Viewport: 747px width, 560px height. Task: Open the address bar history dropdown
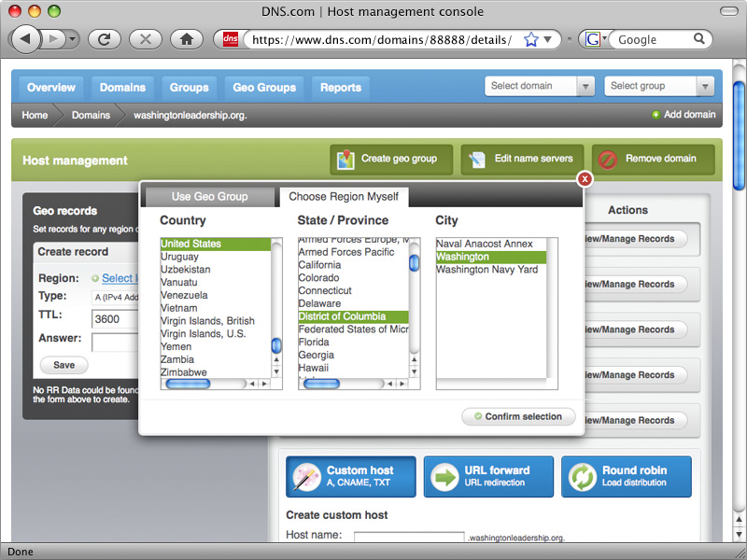(x=548, y=39)
